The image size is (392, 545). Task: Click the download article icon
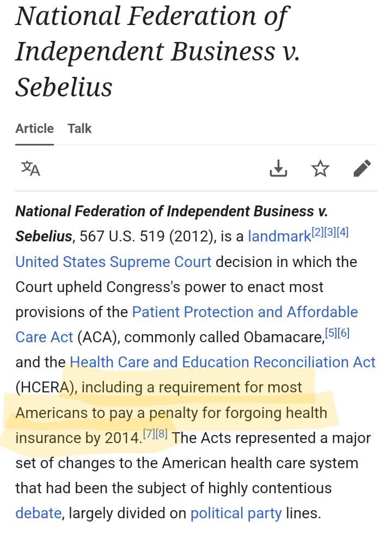(278, 168)
